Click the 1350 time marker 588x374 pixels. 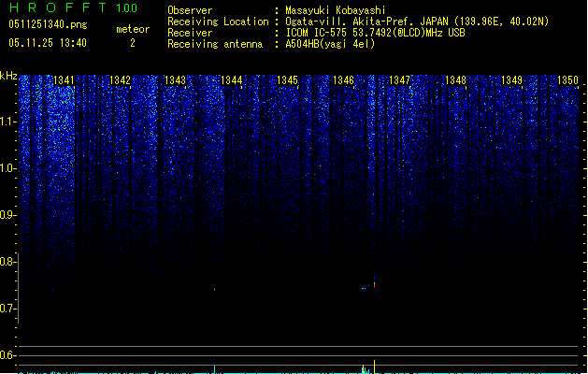click(567, 79)
